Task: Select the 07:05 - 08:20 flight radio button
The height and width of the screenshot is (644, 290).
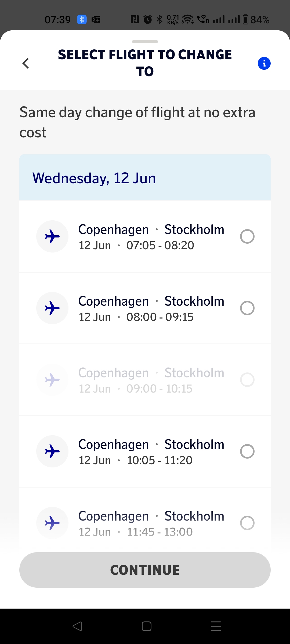Action: tap(247, 236)
